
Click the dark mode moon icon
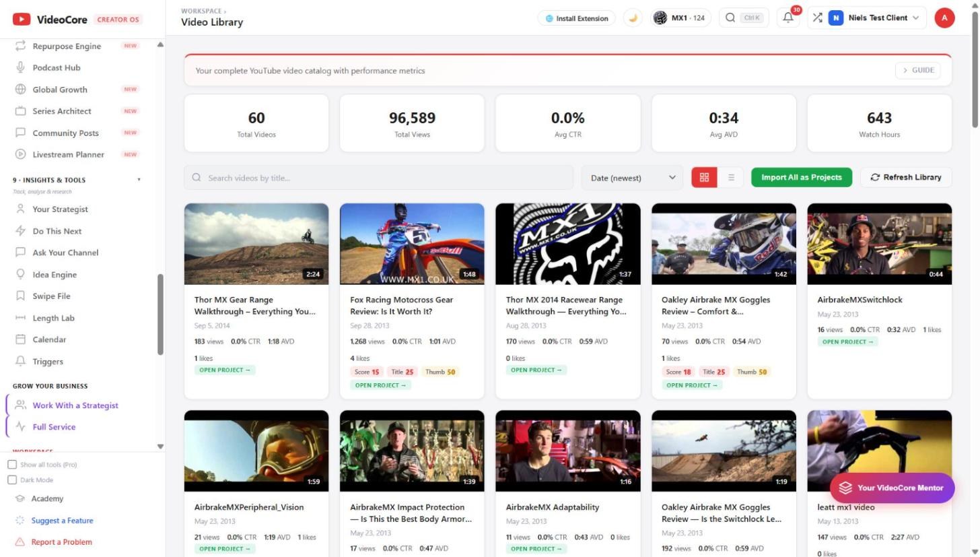pyautogui.click(x=633, y=18)
